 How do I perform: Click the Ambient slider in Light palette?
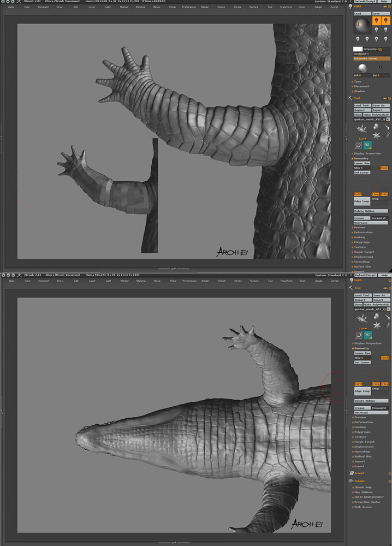pos(371,54)
